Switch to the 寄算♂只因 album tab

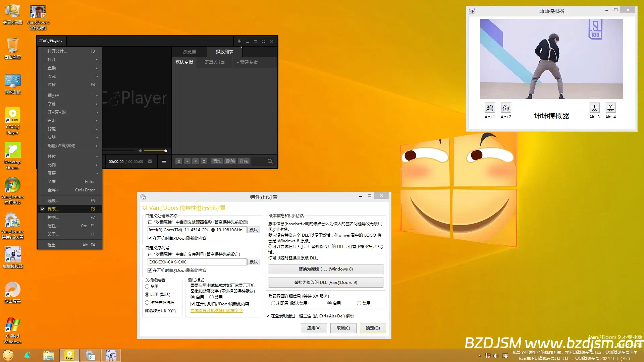[215, 62]
